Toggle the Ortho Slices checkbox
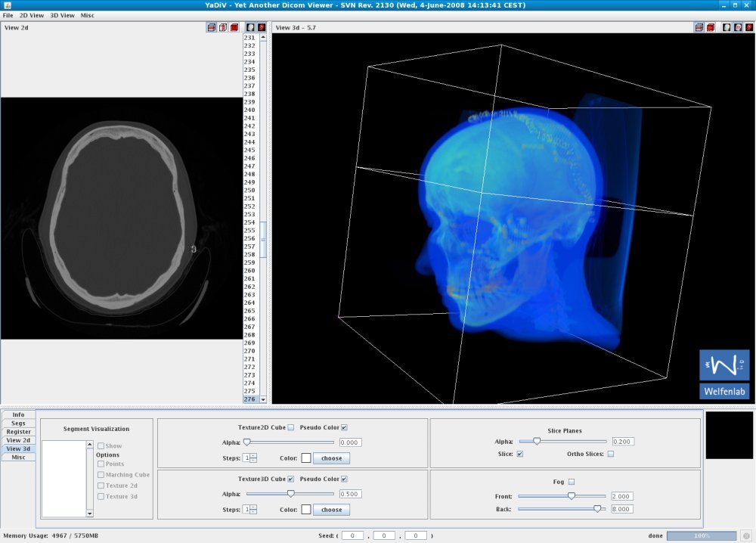The height and width of the screenshot is (543, 756). (x=610, y=455)
